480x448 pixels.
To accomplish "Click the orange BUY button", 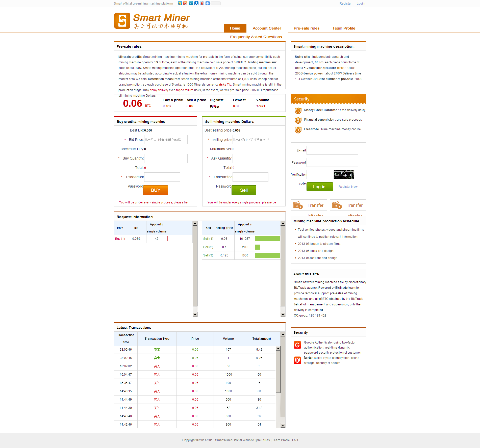I will coord(156,190).
